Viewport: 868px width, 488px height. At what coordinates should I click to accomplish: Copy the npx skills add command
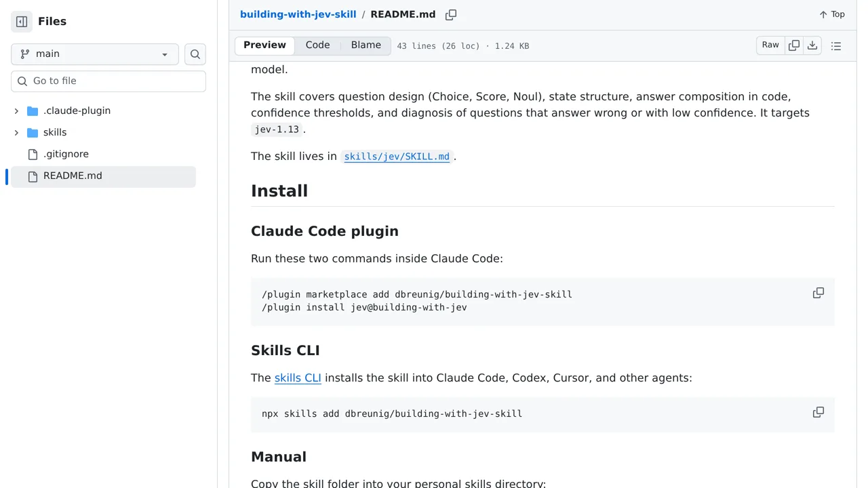[x=818, y=412]
